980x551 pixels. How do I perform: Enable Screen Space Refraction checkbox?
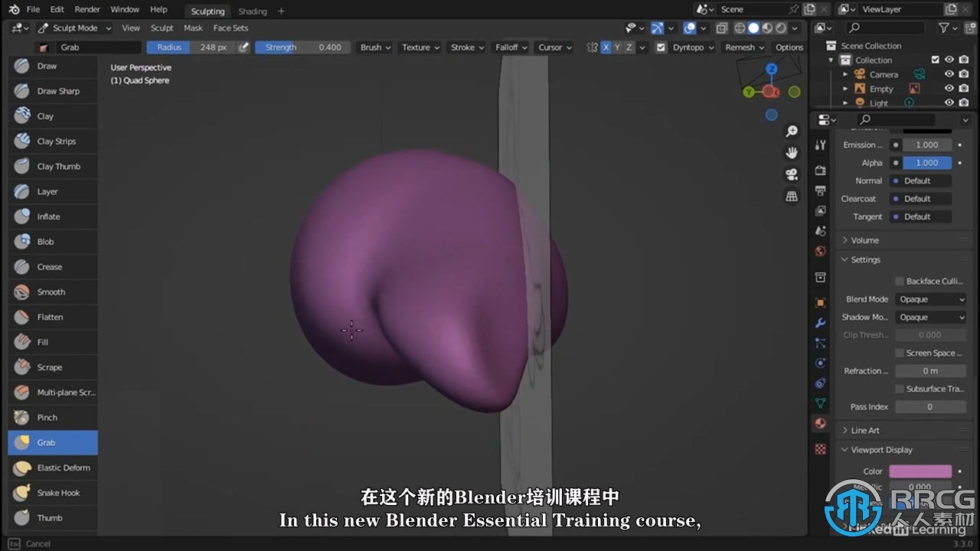point(900,353)
